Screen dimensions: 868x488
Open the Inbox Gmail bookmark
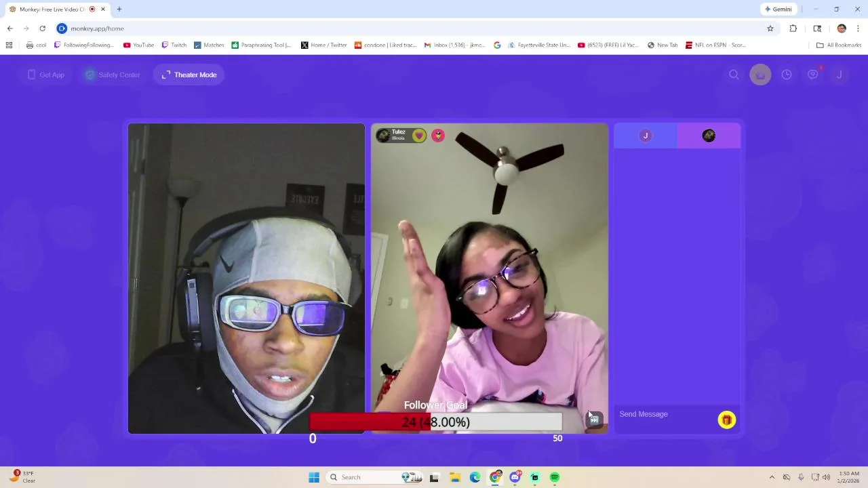click(x=455, y=45)
